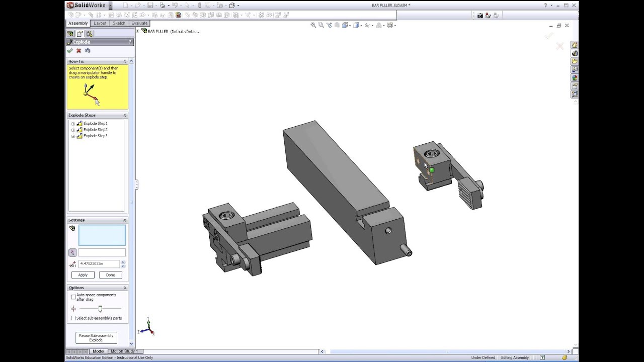
Task: Click the Zoom to Area icon
Action: [x=321, y=25]
